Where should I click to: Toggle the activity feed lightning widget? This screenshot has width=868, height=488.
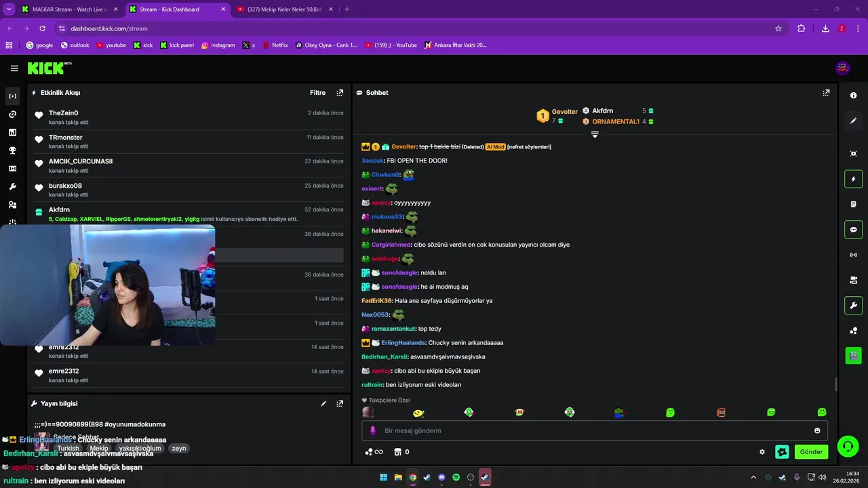click(x=854, y=179)
